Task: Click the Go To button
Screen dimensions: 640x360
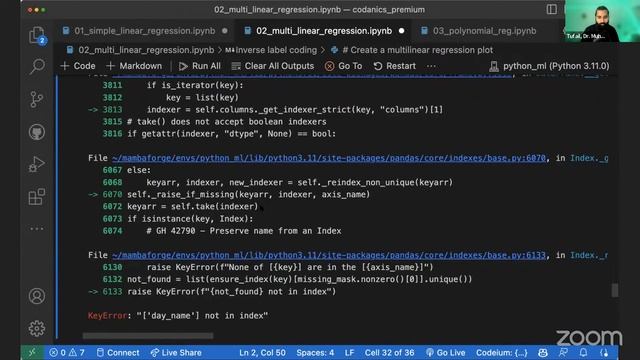Action: click(x=344, y=66)
